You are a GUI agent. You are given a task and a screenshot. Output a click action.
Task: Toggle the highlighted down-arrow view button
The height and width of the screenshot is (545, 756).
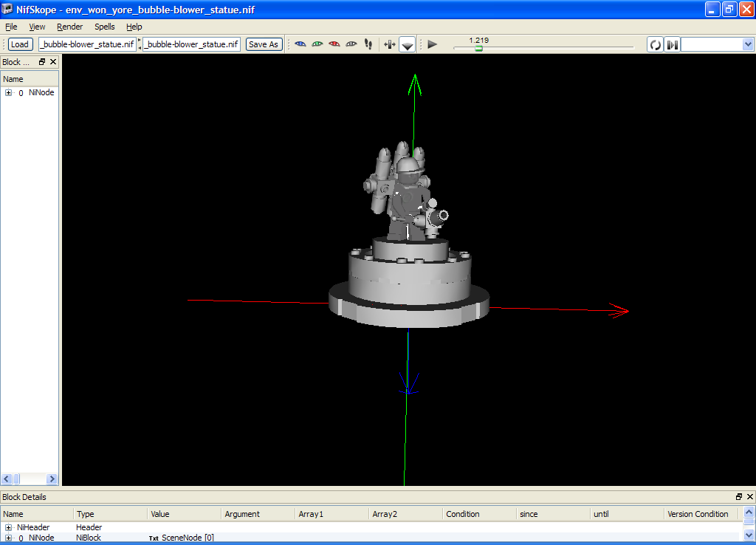point(407,44)
